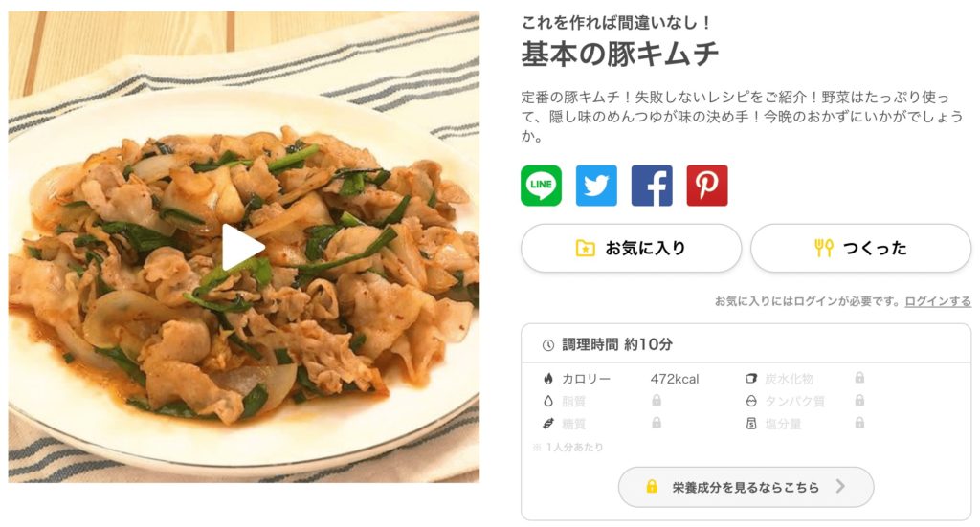Click the yellow lock on nutrition button

tap(652, 487)
